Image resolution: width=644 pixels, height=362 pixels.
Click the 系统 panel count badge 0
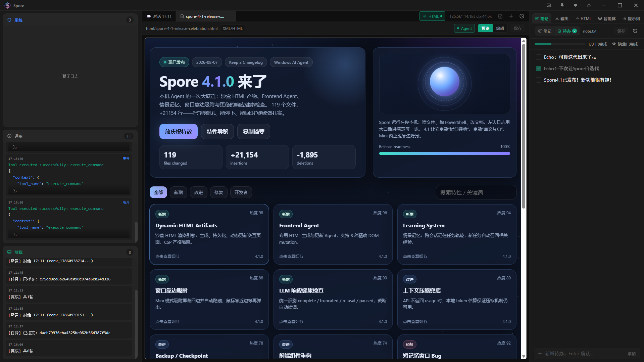click(130, 20)
